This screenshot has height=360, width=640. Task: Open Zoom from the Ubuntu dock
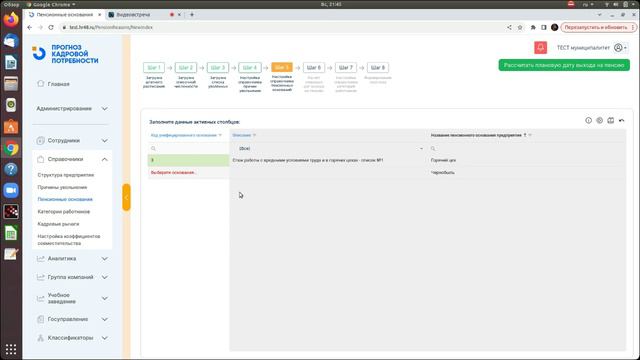11,191
